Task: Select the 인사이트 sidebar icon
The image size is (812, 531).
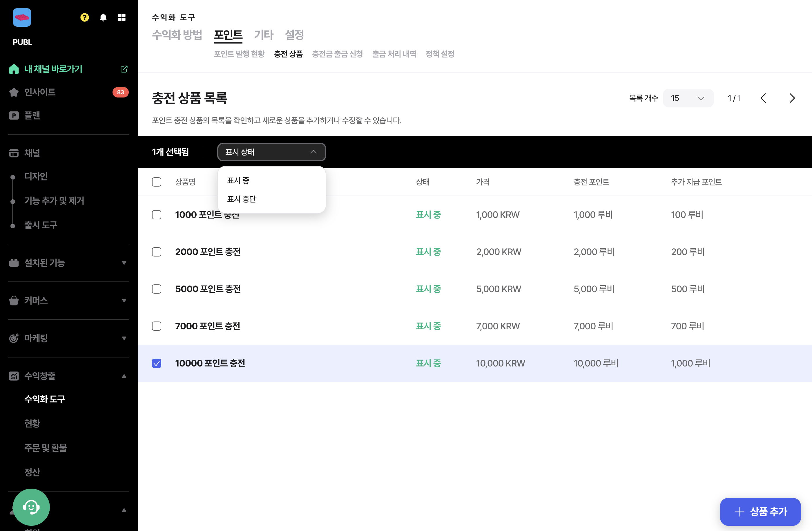Action: (14, 92)
